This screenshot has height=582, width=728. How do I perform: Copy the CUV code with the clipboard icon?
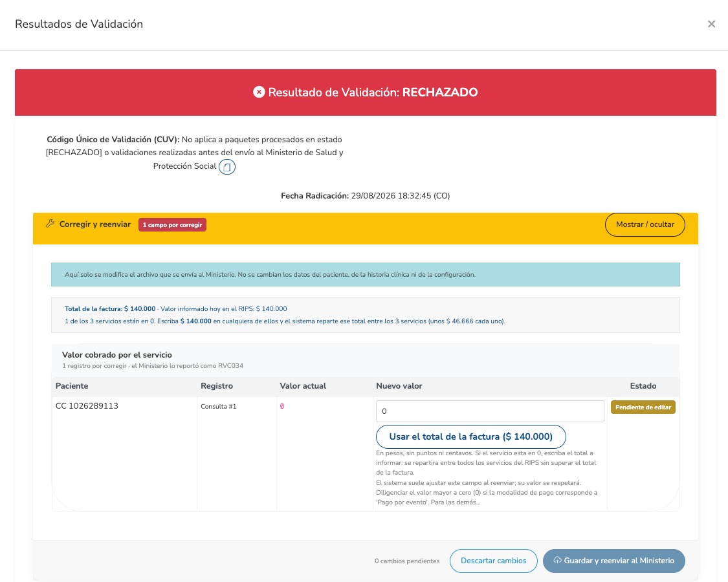pos(227,167)
